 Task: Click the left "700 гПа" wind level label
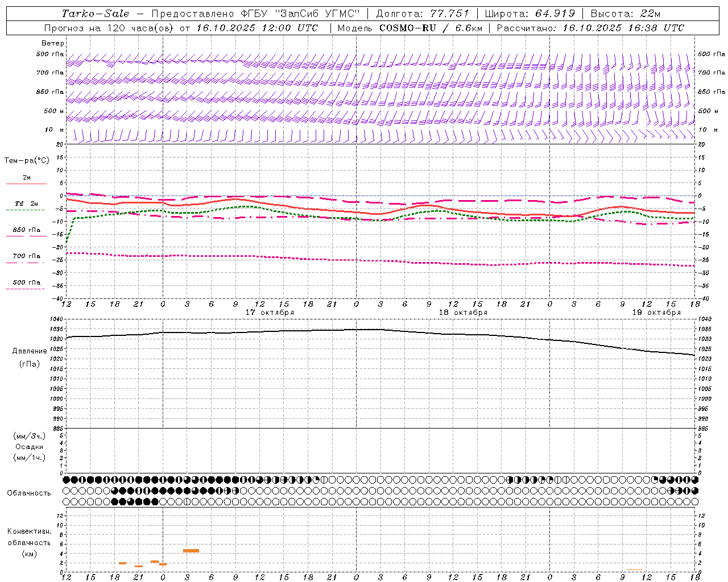(50, 73)
